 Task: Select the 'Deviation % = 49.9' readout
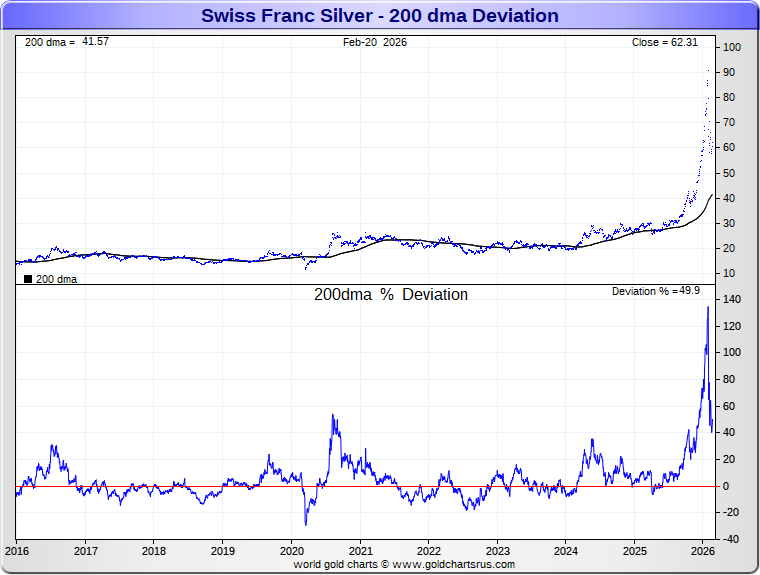(656, 291)
